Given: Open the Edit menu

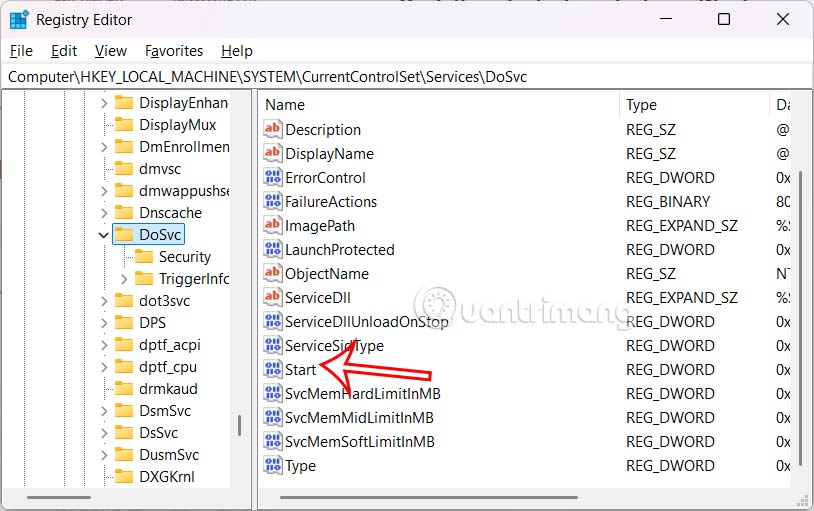Looking at the screenshot, I should point(64,51).
